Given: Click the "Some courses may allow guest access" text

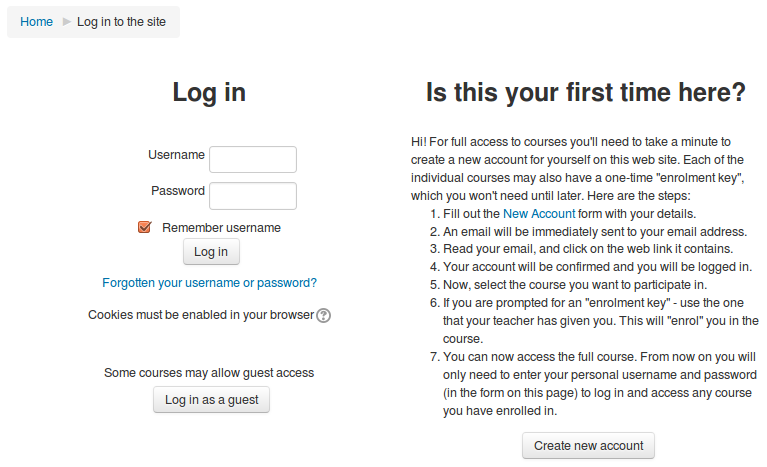Looking at the screenshot, I should [x=209, y=373].
